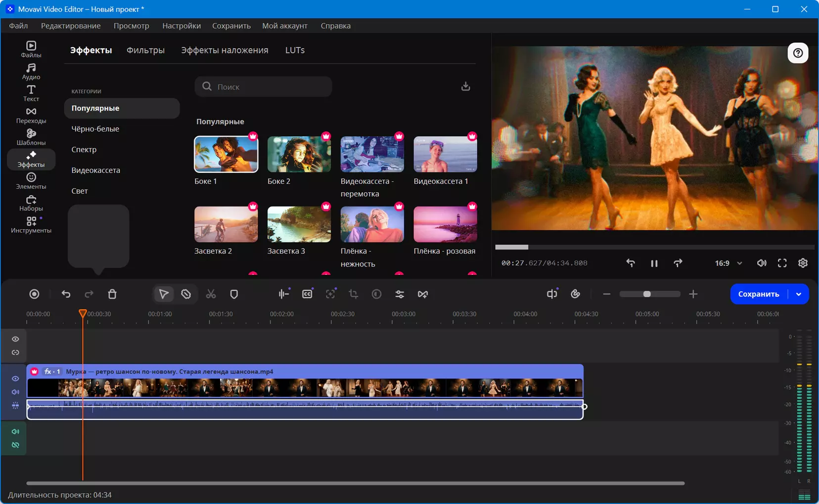Open the crop and rotate tool
Screen dimensions: 819x504
coord(353,294)
